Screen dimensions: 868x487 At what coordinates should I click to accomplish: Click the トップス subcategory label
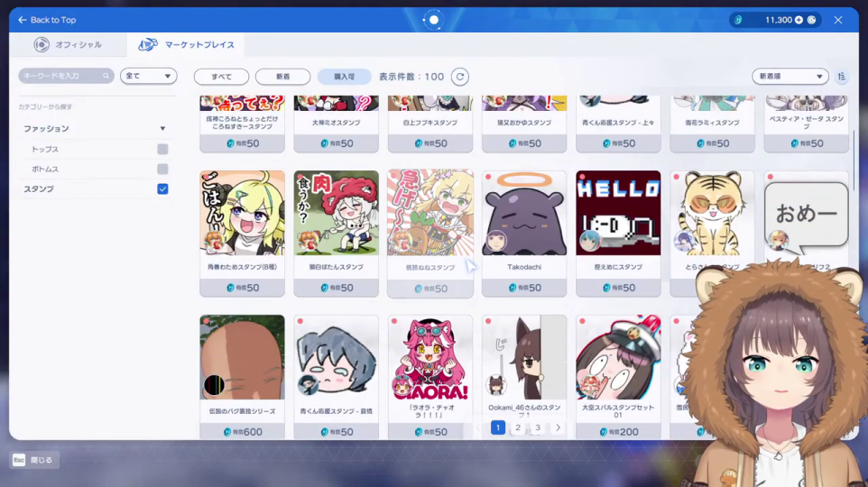click(45, 149)
